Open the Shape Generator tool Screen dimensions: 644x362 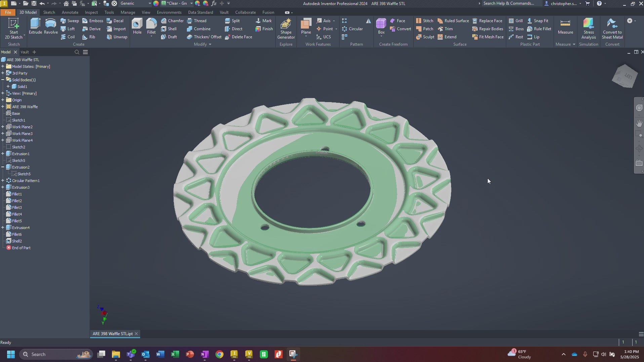point(286,29)
